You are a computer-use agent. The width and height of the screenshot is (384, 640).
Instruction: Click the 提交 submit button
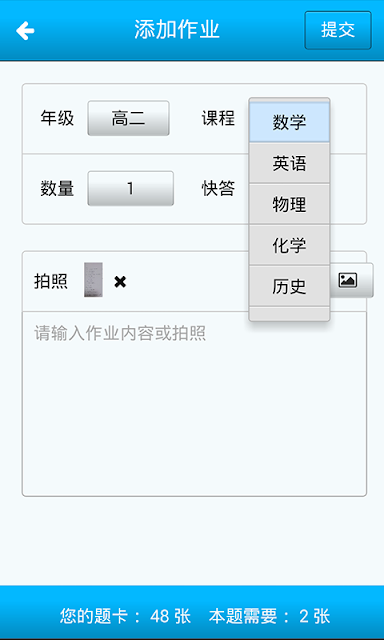[338, 30]
